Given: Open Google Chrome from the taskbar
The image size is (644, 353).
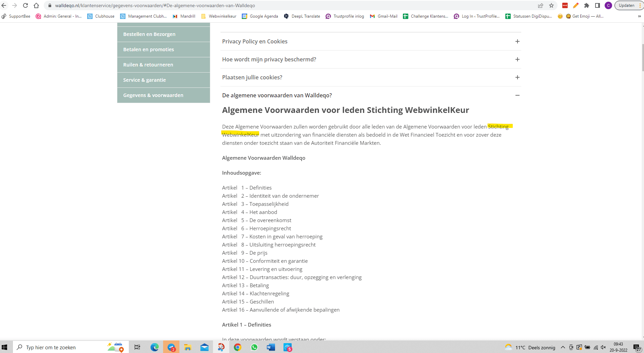Looking at the screenshot, I should (237, 347).
